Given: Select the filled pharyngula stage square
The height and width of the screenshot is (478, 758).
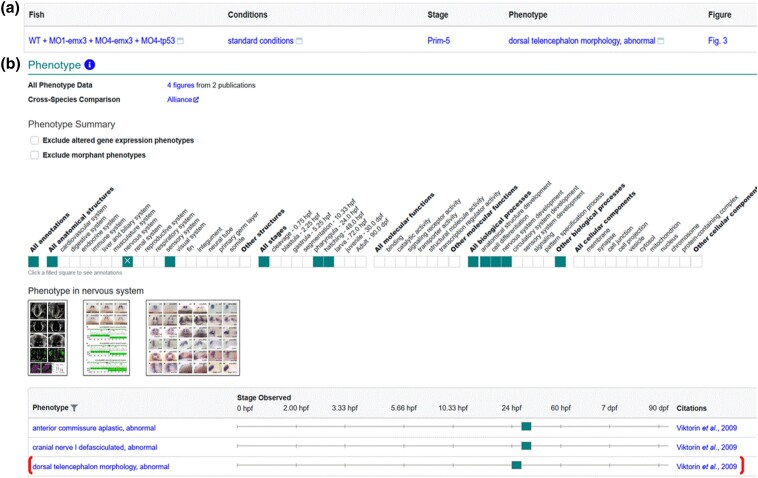Looking at the screenshot, I should (318, 261).
